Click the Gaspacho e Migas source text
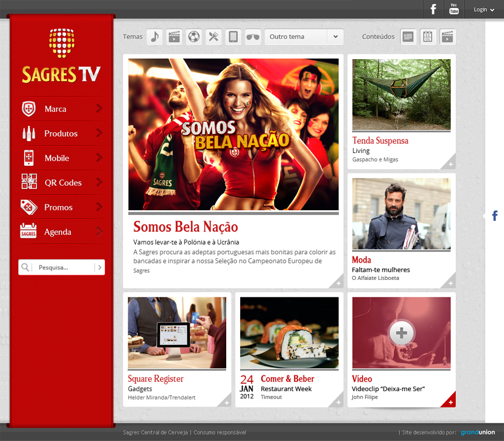Viewport: 504px width, 441px height. (375, 159)
